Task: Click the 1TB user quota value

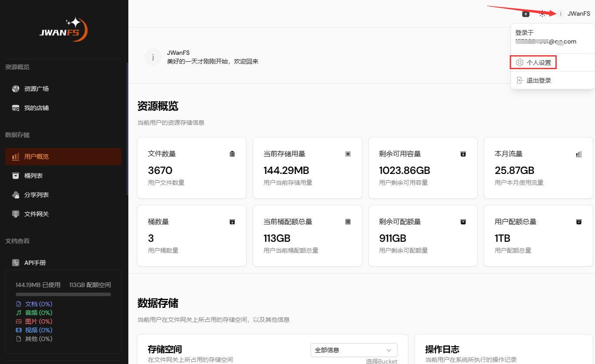Action: 503,238
